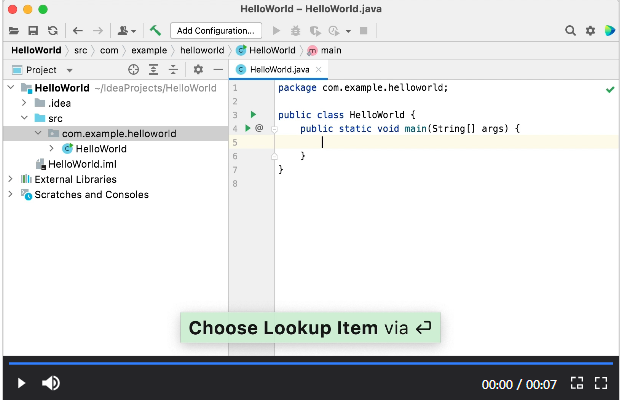Click the src breadcrumb
This screenshot has height=400, width=621.
(x=80, y=50)
